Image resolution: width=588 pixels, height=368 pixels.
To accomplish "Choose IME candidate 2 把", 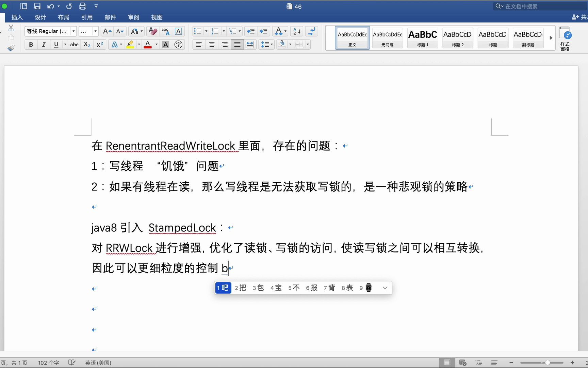I will [241, 288].
